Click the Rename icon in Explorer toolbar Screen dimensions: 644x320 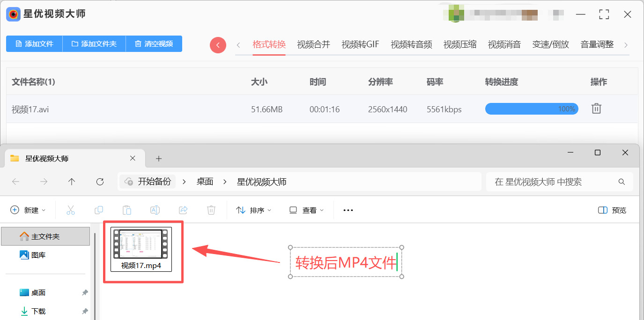[155, 210]
